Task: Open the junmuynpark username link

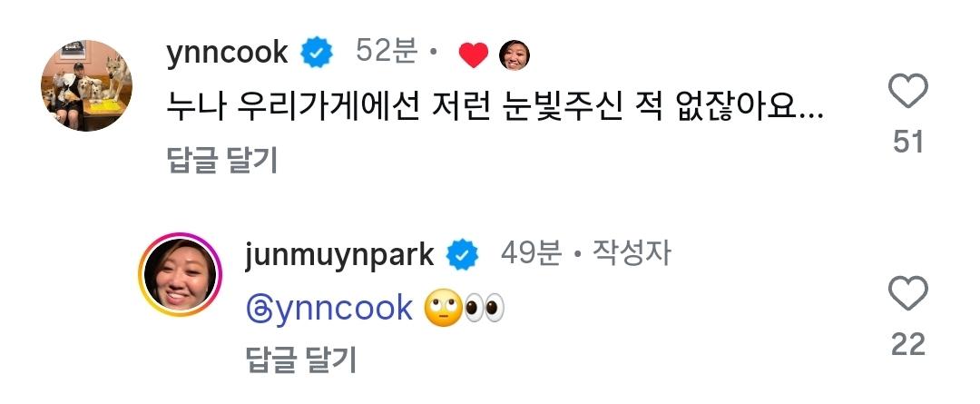Action: point(338,254)
